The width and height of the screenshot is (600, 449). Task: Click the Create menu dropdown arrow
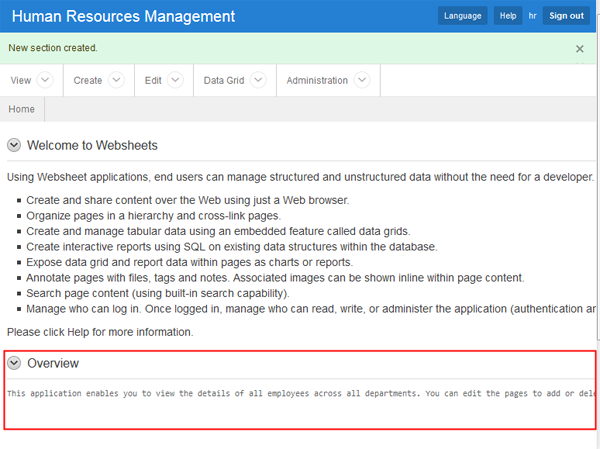[x=116, y=81]
